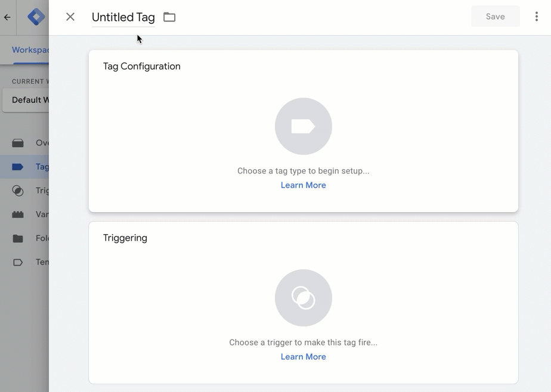Click the tag-shaped Tag Configuration placeholder icon
This screenshot has width=551, height=392.
click(x=303, y=126)
